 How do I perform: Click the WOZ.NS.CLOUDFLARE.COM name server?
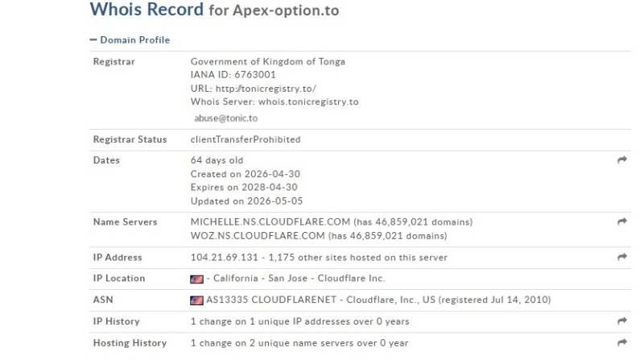pyautogui.click(x=258, y=236)
